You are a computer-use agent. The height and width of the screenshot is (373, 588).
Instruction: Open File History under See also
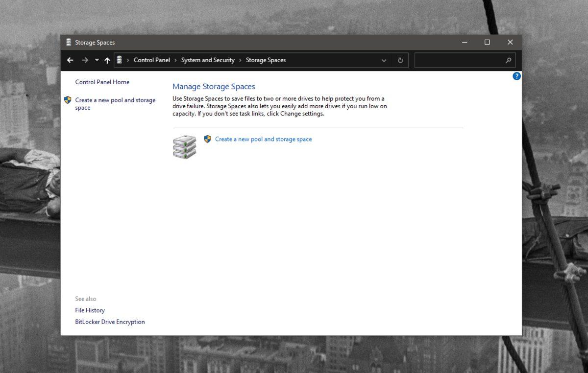[x=90, y=310]
